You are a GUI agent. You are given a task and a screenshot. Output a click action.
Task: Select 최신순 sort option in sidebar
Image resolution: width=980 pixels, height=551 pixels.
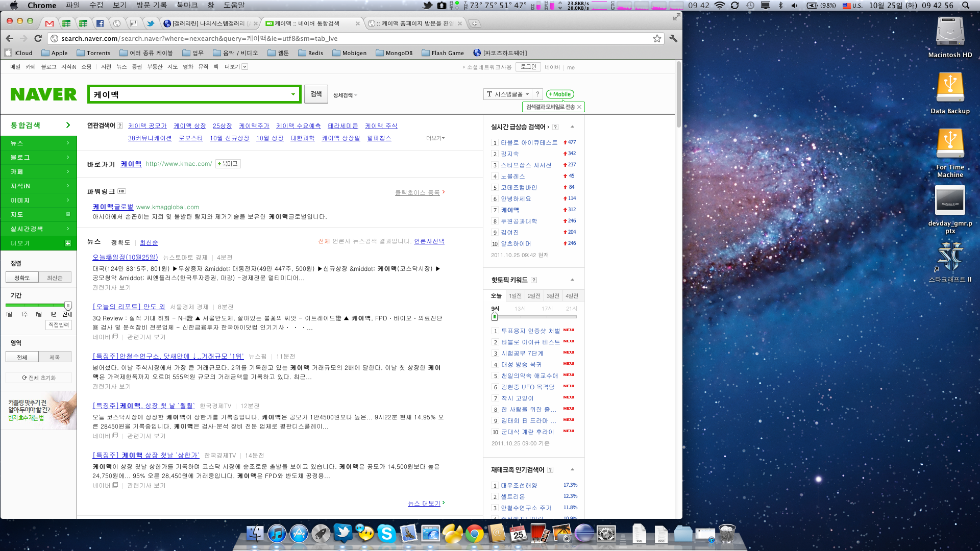(x=55, y=278)
